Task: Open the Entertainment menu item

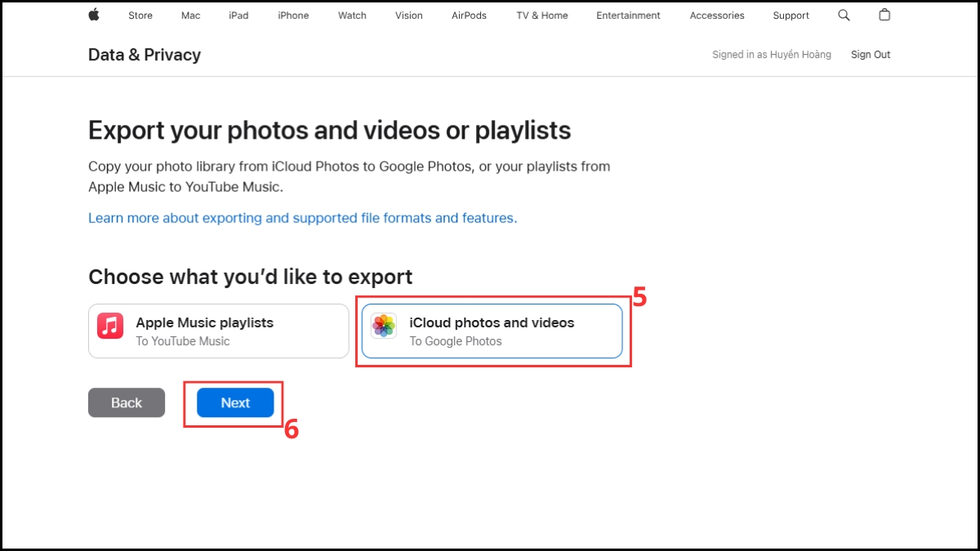Action: pyautogui.click(x=629, y=16)
